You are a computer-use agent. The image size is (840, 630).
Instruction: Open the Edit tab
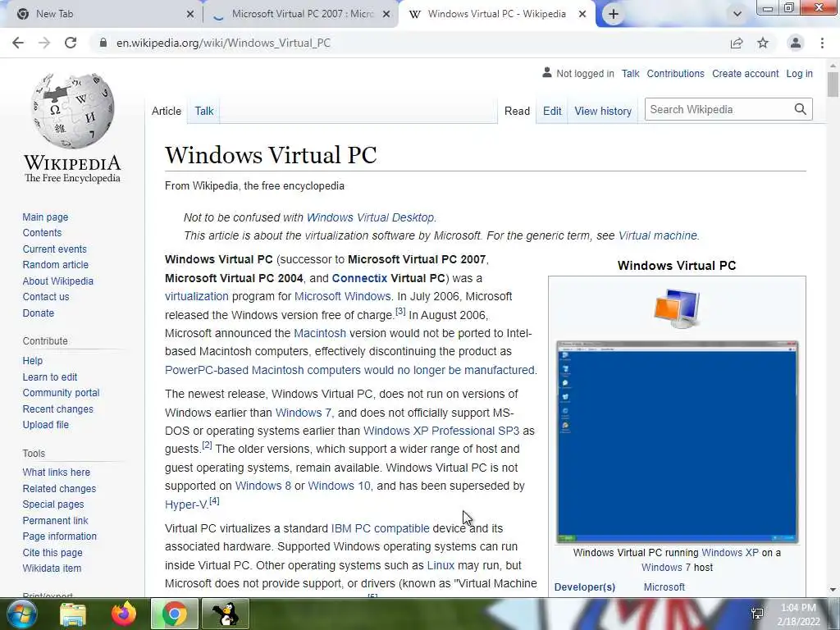[552, 111]
